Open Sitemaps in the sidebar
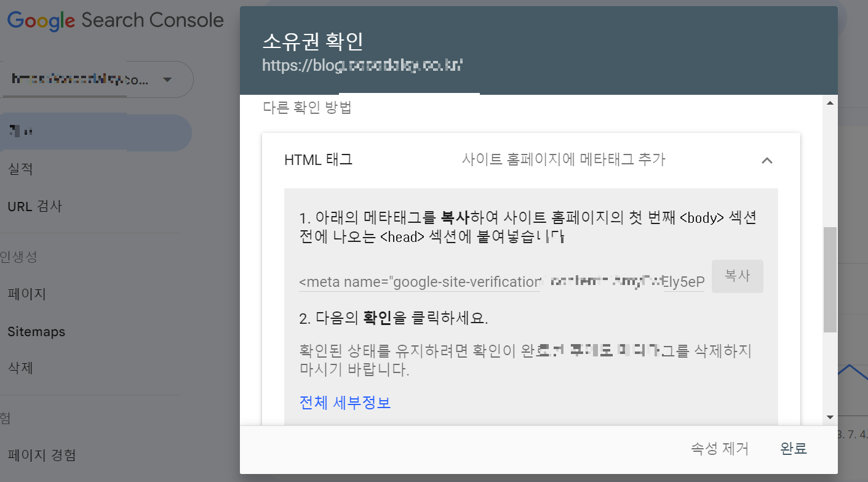This screenshot has height=482, width=868. click(36, 331)
